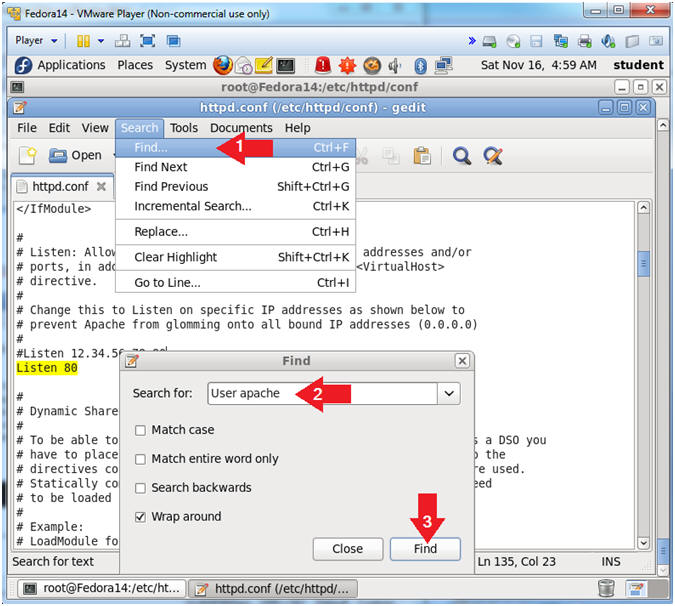This screenshot has height=606, width=675.
Task: Click the gedit Find magnifier toolbar icon
Action: [461, 155]
